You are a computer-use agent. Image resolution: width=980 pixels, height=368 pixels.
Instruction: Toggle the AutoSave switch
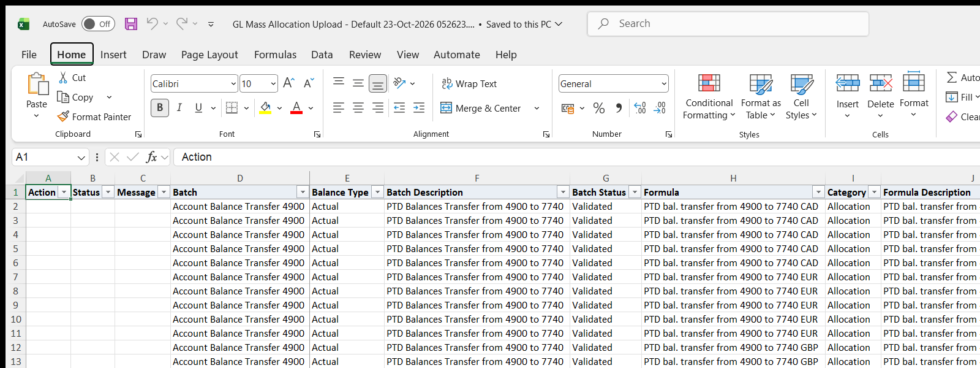[98, 24]
